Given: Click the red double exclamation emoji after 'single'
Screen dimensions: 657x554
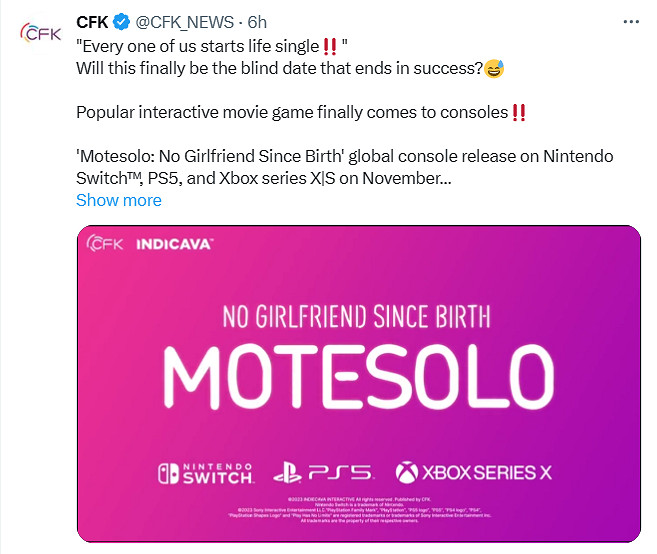Looking at the screenshot, I should [329, 46].
